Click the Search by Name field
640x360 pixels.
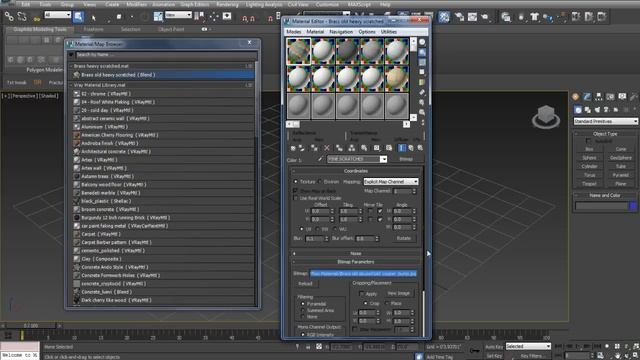pos(166,55)
